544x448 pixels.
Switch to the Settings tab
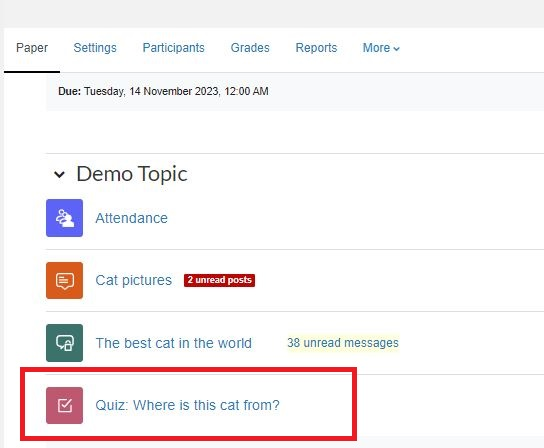[x=95, y=48]
